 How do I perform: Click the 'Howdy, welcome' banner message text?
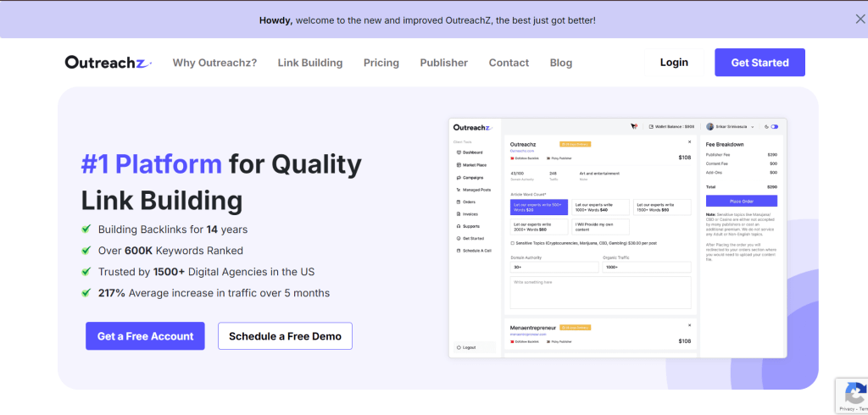(427, 20)
